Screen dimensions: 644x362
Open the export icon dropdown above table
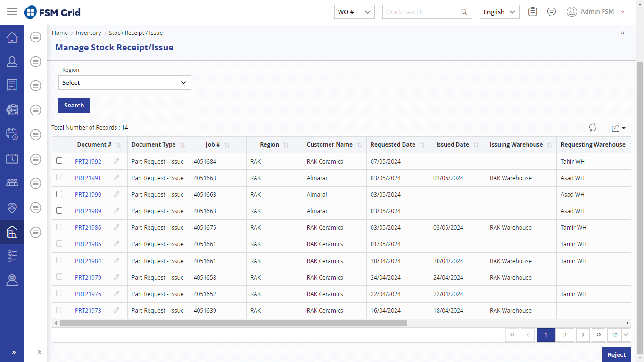(x=618, y=128)
